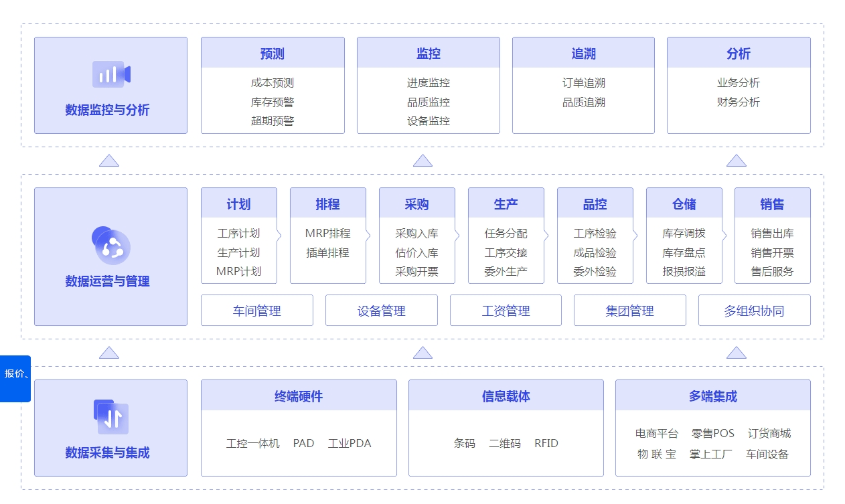This screenshot has width=845, height=504.
Task: Click the data sphere icon above 数据运营与管理
Action: 110,246
